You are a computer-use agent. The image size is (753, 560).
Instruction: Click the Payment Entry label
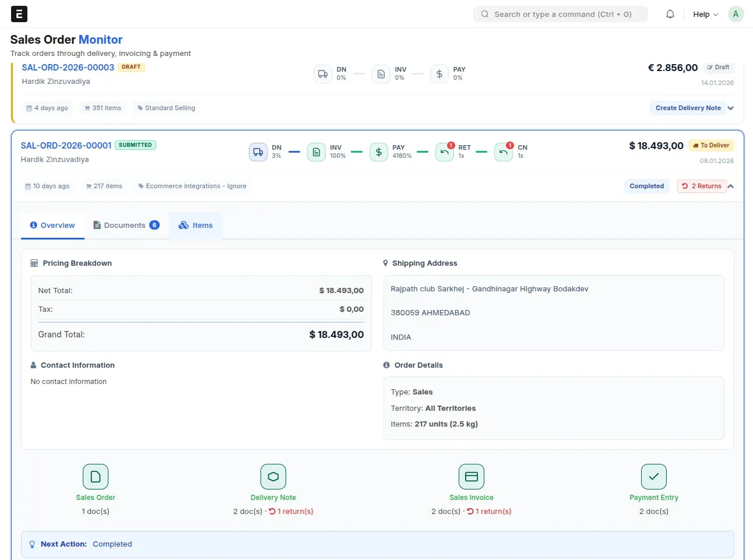click(654, 498)
